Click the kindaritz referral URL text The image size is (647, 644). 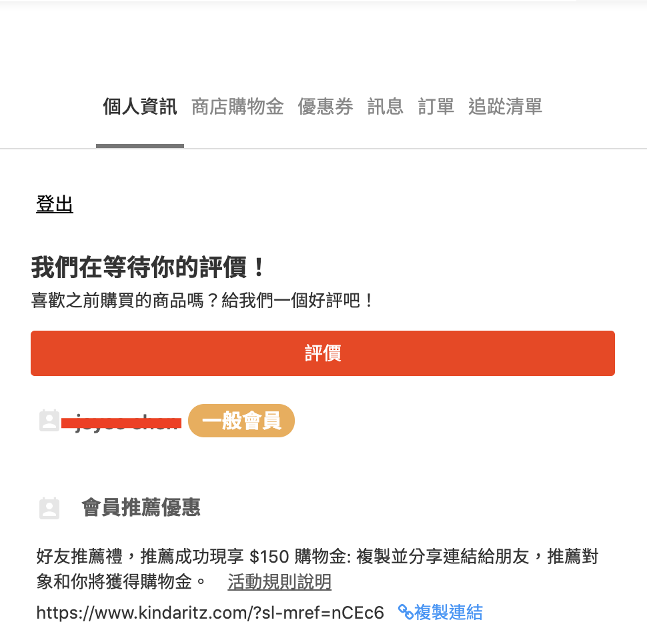click(x=210, y=613)
